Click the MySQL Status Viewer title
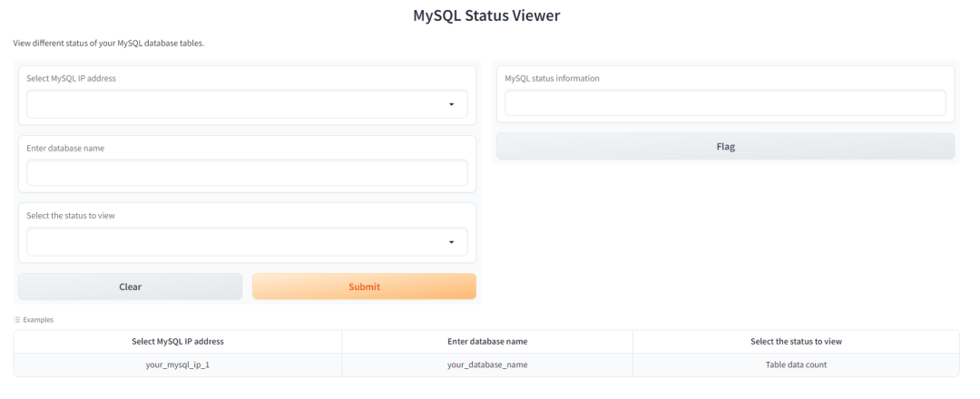Screen dimensions: 980x399 486,15
